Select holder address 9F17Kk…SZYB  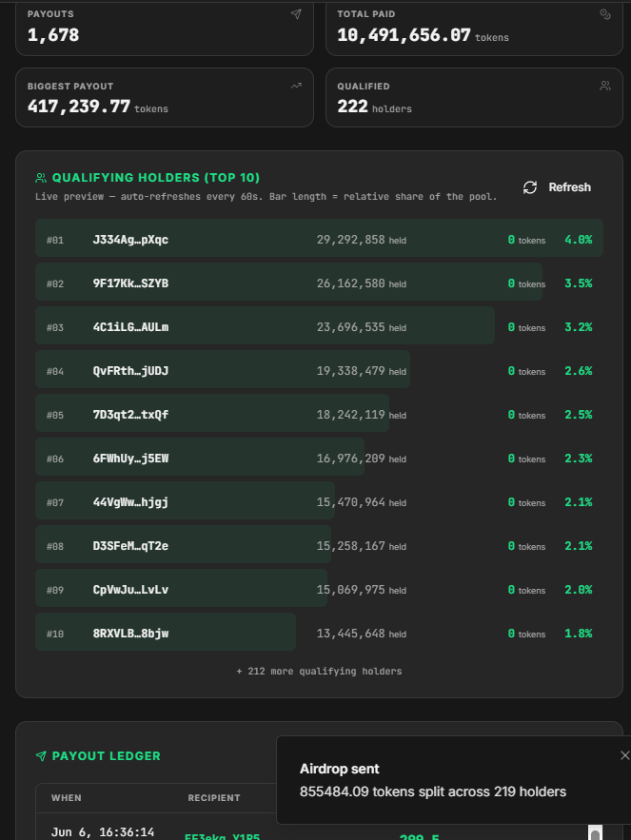click(x=130, y=283)
